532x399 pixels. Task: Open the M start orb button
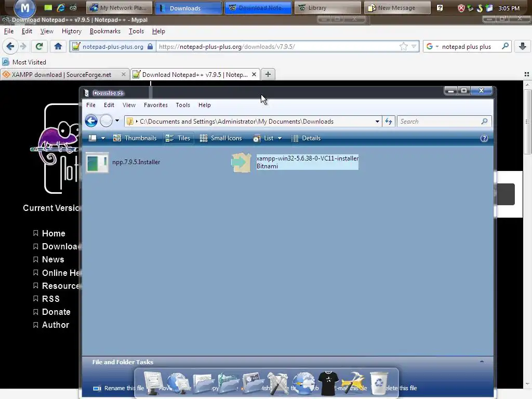(24, 8)
